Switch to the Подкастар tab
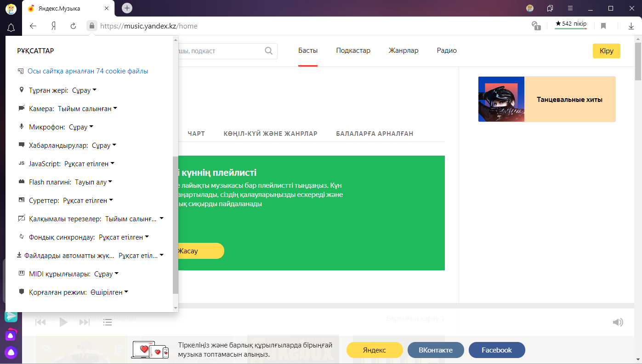This screenshot has height=364, width=642. tap(353, 50)
